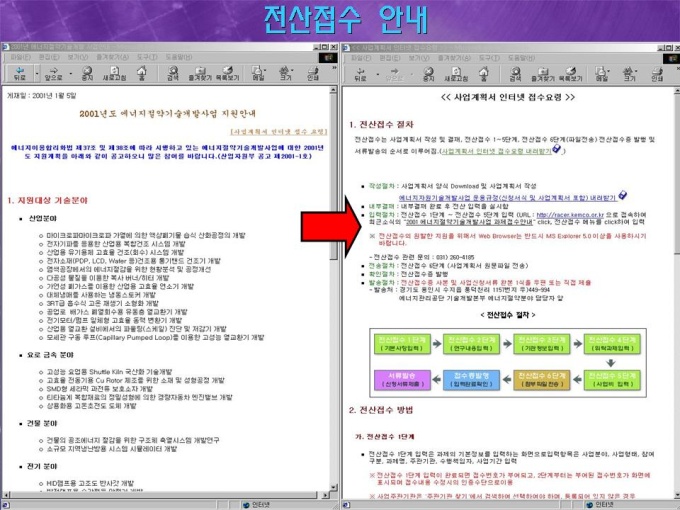Click the Back (뒤로) icon in left browser window

(x=20, y=73)
